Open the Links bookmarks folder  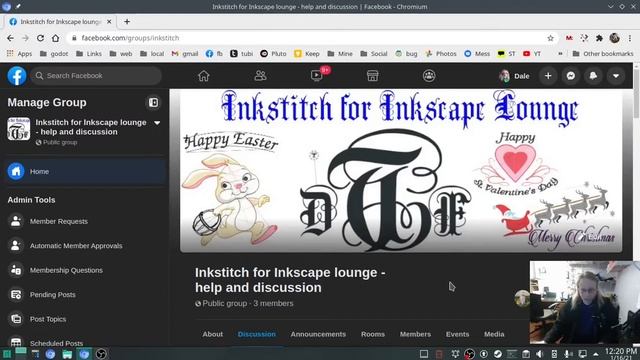[x=89, y=53]
